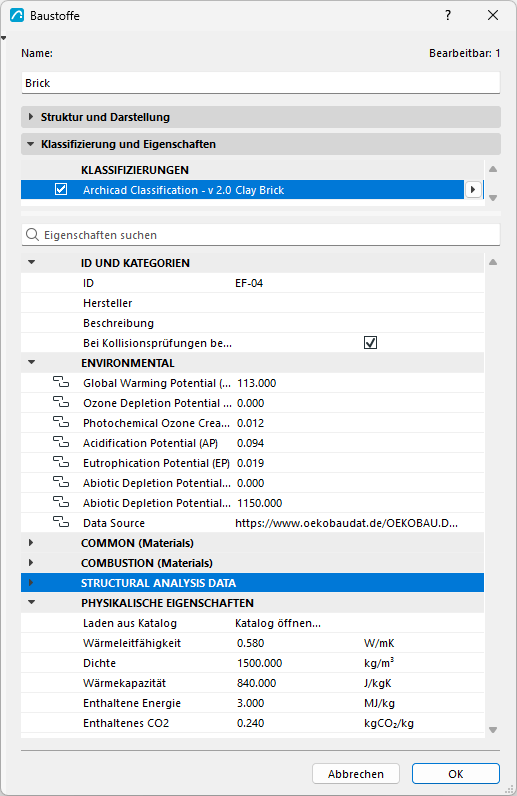
Task: Click the Archicad logo icon in title bar
Action: (17, 15)
